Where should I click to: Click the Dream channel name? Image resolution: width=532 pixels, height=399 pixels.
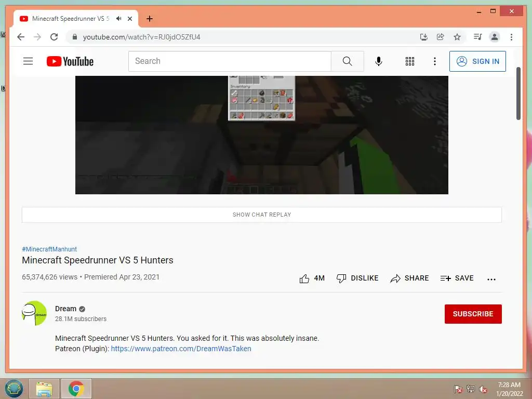(66, 309)
